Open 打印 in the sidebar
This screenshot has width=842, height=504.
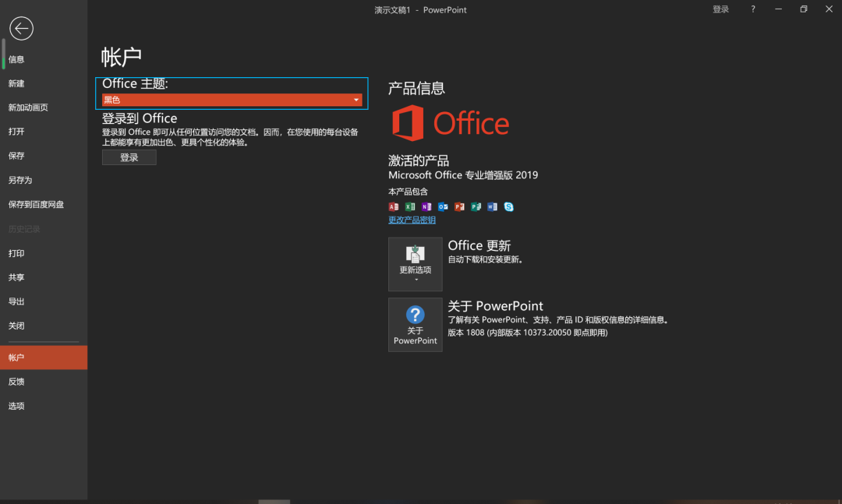pyautogui.click(x=44, y=253)
